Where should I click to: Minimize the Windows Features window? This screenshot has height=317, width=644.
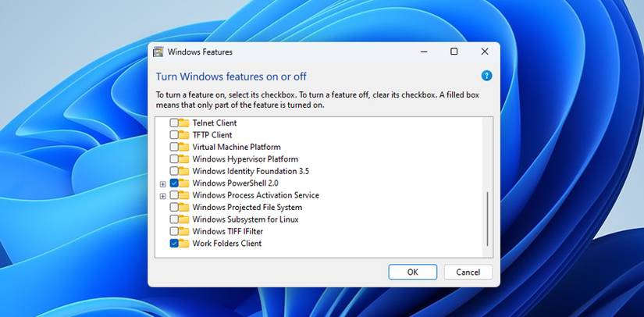pyautogui.click(x=424, y=52)
